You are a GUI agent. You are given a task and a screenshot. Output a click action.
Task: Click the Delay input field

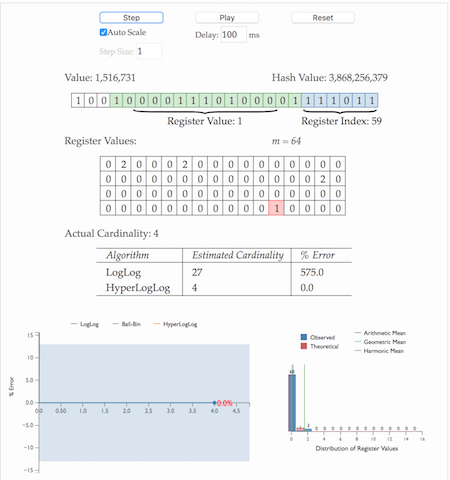(234, 35)
